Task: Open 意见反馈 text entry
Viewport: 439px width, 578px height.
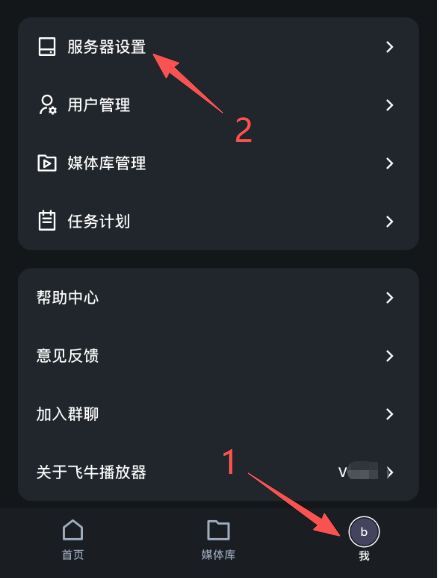Action: click(67, 356)
